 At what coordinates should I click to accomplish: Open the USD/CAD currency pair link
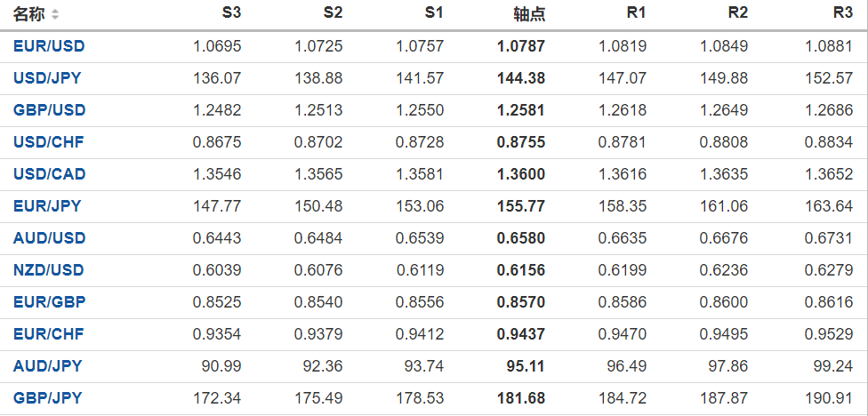[49, 174]
